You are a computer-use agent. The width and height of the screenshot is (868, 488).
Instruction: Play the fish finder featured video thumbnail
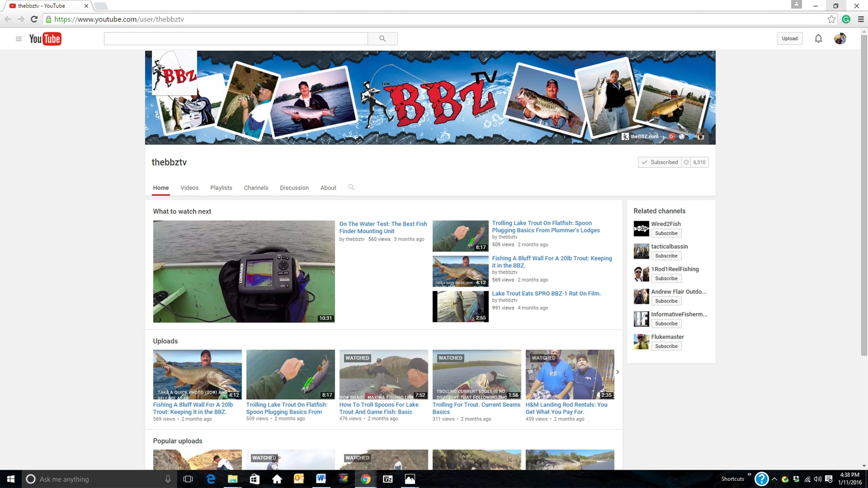(244, 271)
